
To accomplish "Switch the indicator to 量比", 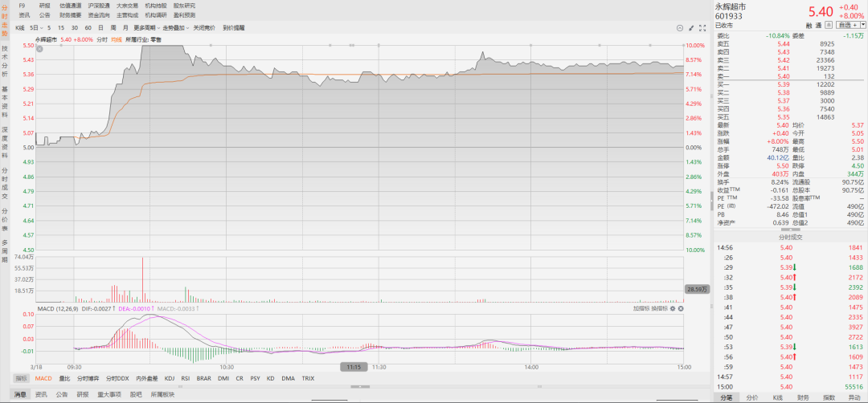I will [x=64, y=379].
